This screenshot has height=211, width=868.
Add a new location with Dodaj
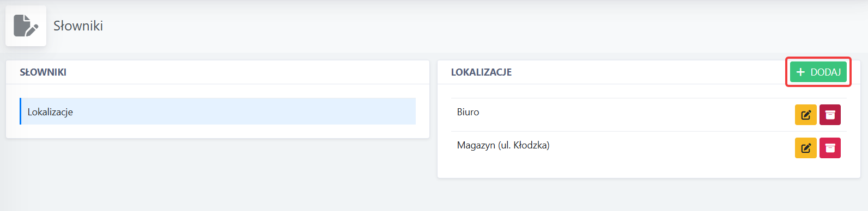coord(818,72)
